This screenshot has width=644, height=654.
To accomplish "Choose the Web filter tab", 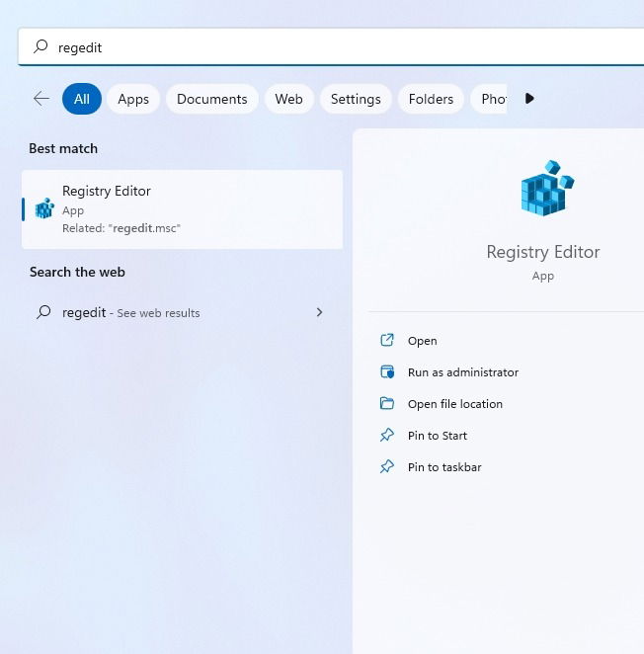I will 288,99.
